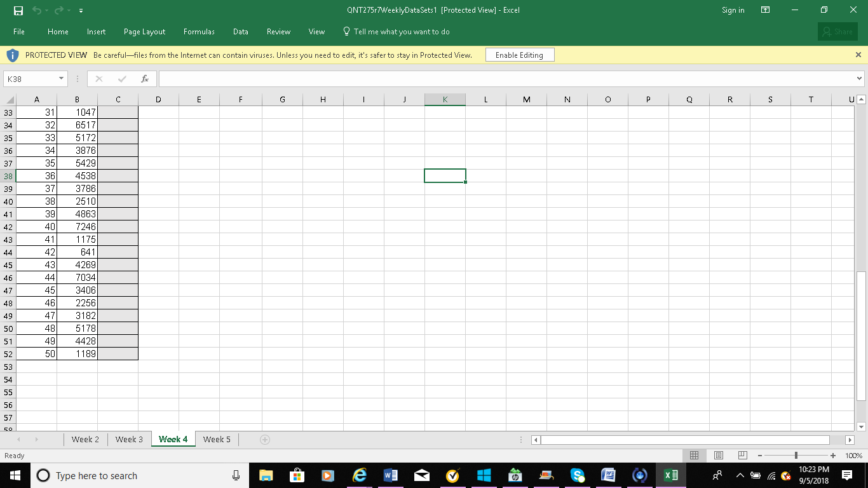Switch to the Home ribbon tab
Screen dimensions: 868x488
click(58, 32)
